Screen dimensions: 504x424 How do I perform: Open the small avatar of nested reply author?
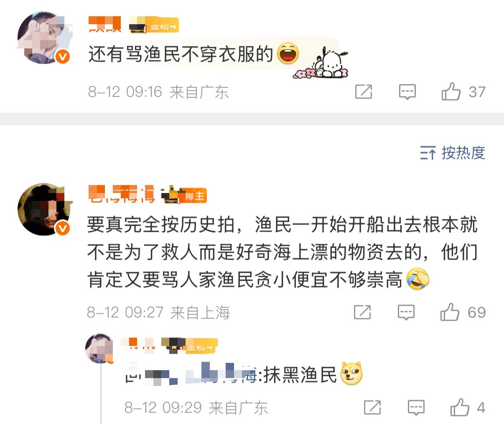(99, 348)
